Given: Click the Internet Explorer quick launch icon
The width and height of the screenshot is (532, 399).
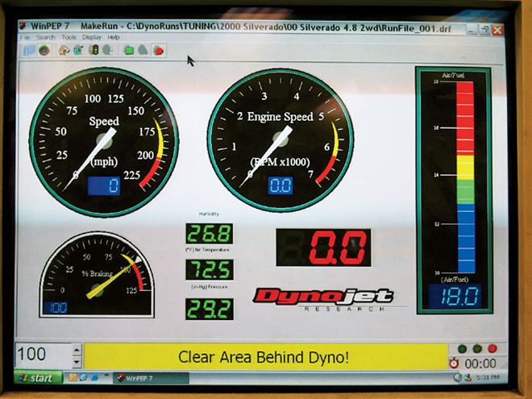Looking at the screenshot, I should point(83,377).
